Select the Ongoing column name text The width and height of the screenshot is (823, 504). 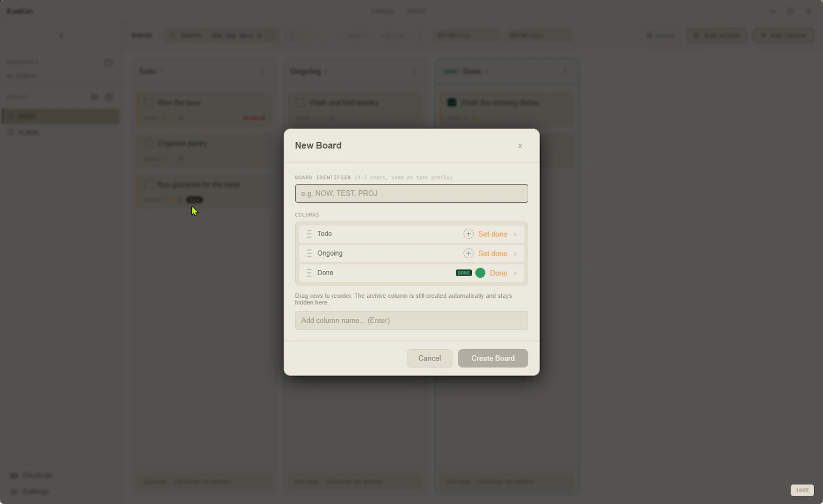[x=330, y=254]
